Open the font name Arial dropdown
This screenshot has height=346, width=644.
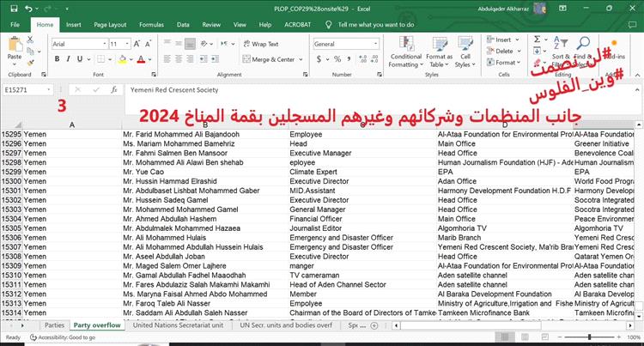(105, 44)
